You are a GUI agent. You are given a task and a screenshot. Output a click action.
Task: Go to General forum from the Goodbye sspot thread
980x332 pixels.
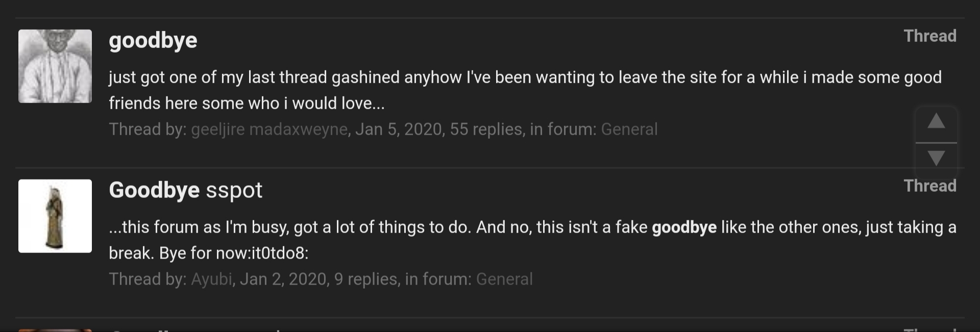pyautogui.click(x=504, y=279)
